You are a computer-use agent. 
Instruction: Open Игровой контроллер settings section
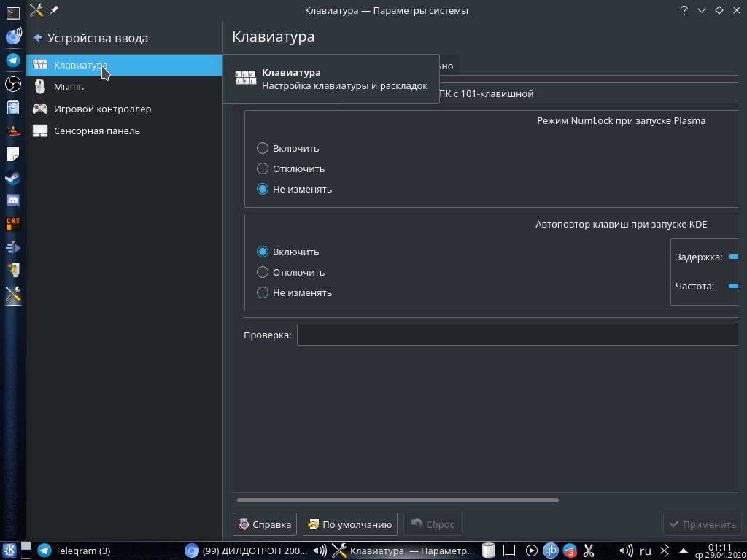click(x=102, y=109)
